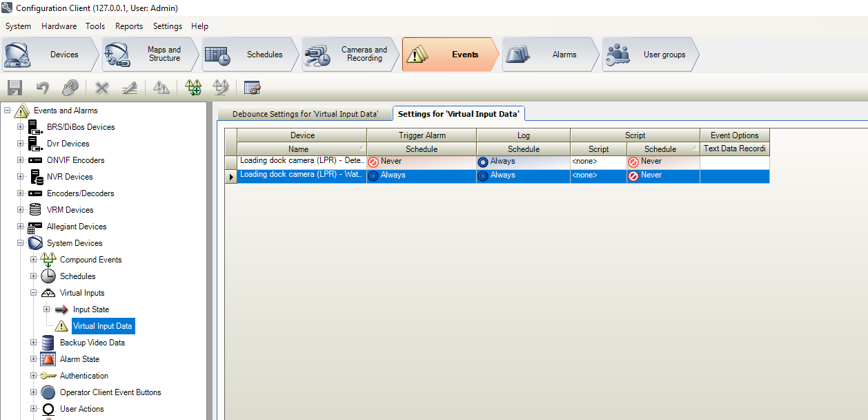
Task: Collapse the Virtual Inputs node
Action: [x=34, y=293]
